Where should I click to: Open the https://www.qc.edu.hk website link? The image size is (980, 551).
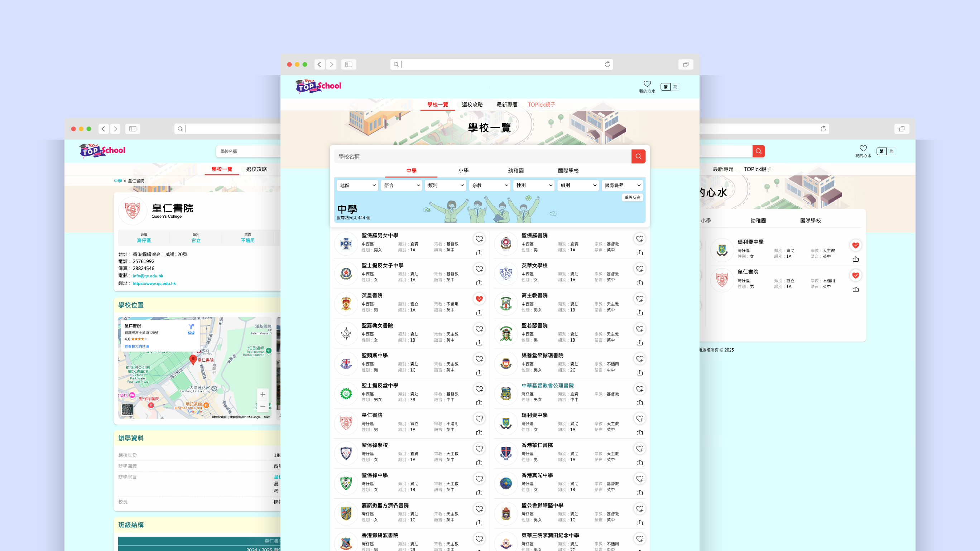tap(154, 283)
